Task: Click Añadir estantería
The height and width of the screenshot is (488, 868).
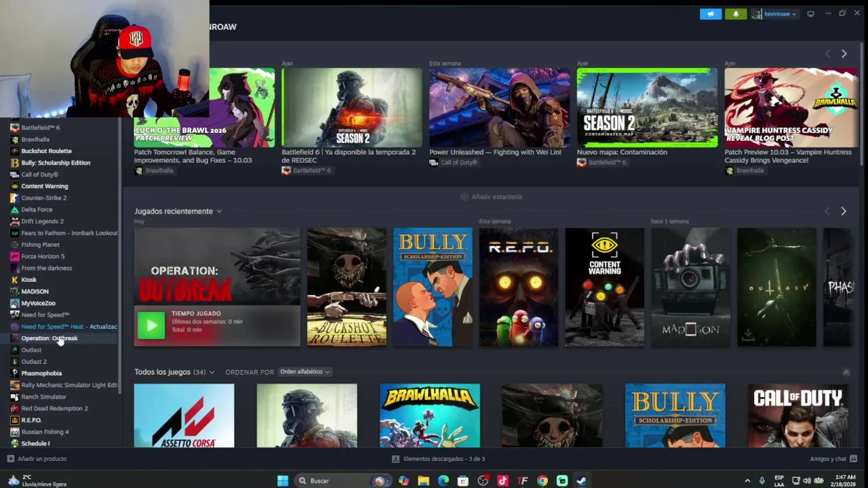Action: [492, 197]
